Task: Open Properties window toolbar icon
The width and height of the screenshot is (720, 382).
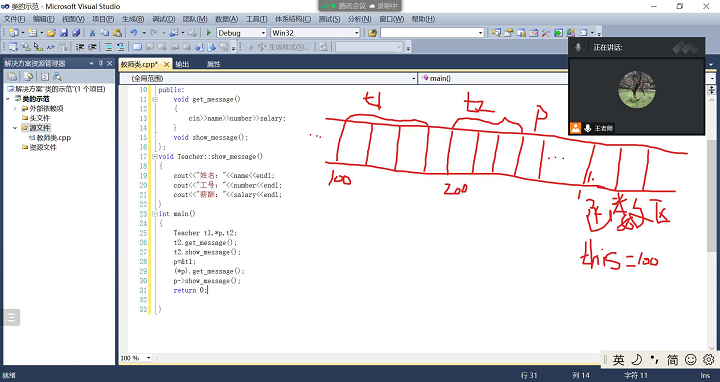Action: coord(509,33)
